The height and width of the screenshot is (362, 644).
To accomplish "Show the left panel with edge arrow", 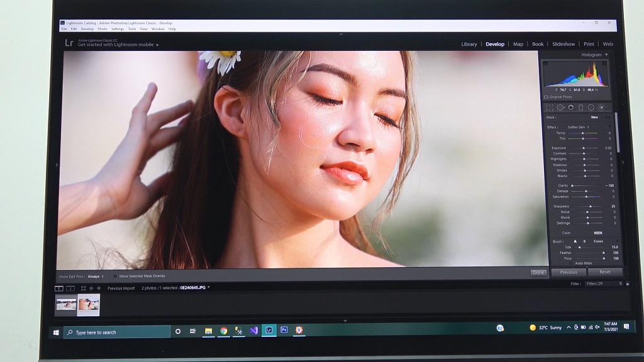I will pyautogui.click(x=57, y=165).
